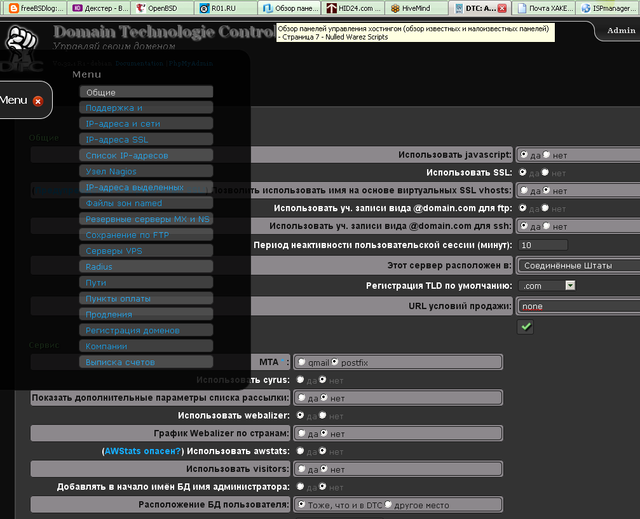The width and height of the screenshot is (640, 519).
Task: Select да for Использовать javascript
Action: tap(524, 155)
